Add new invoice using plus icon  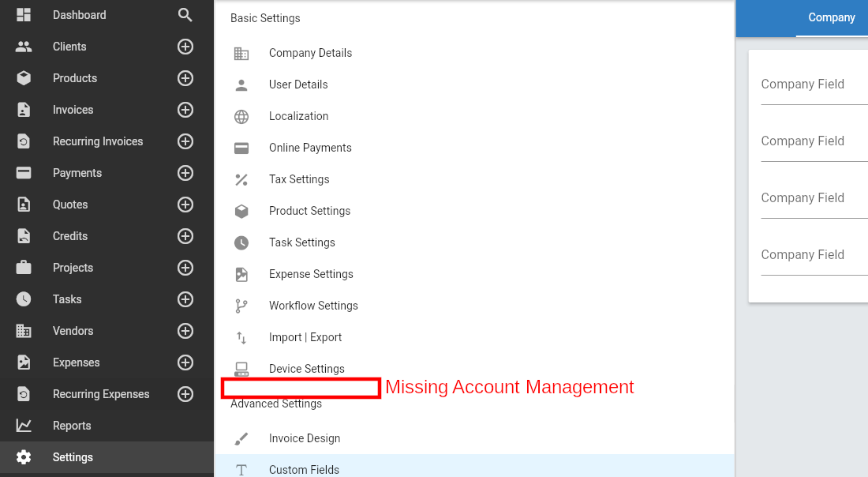tap(185, 110)
